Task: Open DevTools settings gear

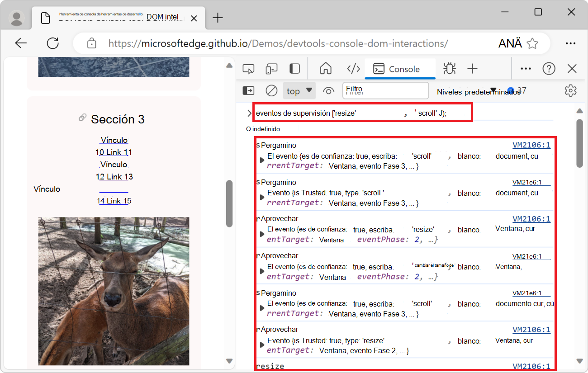Action: [570, 90]
